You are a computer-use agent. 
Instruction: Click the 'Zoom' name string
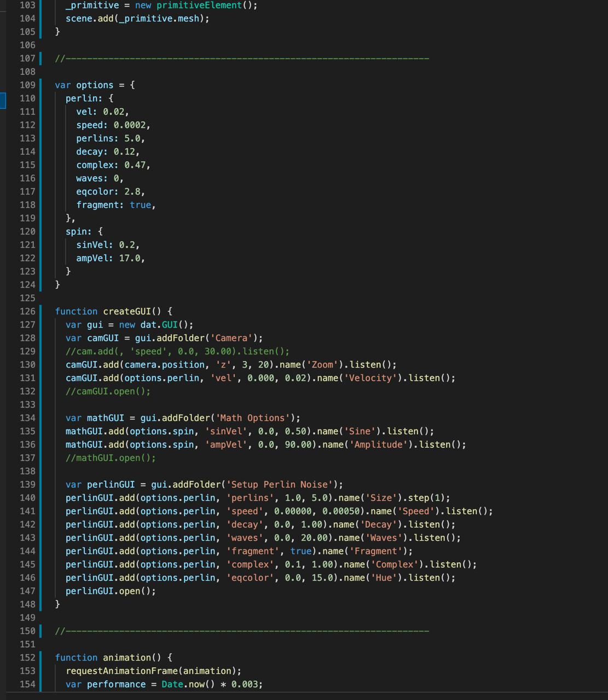coord(325,364)
